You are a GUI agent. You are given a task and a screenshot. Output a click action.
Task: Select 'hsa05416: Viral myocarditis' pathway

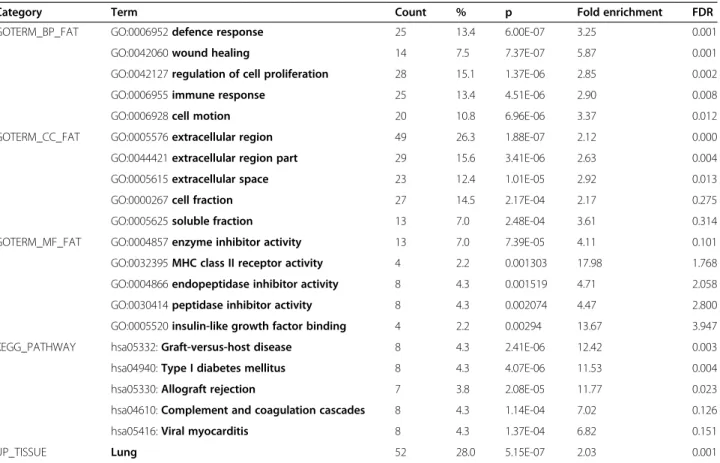[x=180, y=431]
